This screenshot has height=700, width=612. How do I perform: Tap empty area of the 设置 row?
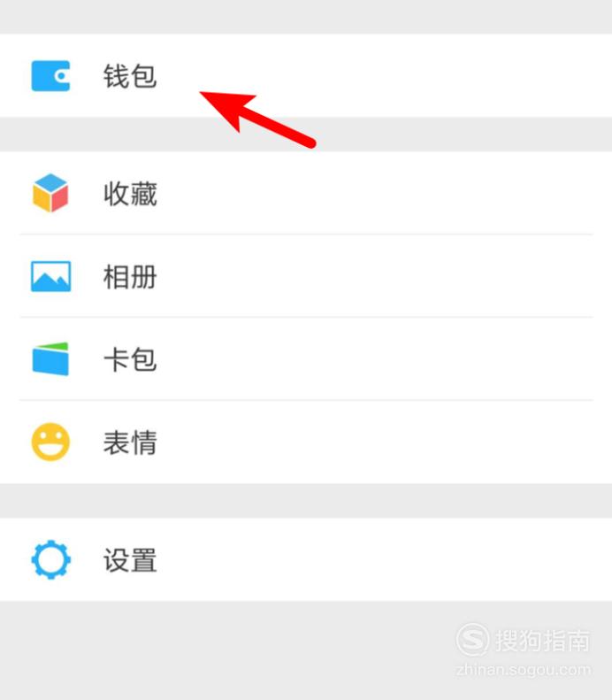(375, 559)
